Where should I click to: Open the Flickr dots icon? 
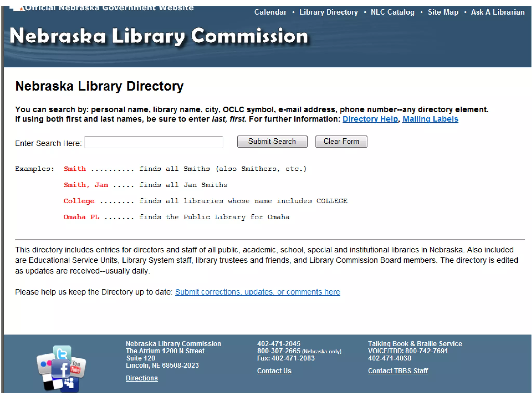44,364
